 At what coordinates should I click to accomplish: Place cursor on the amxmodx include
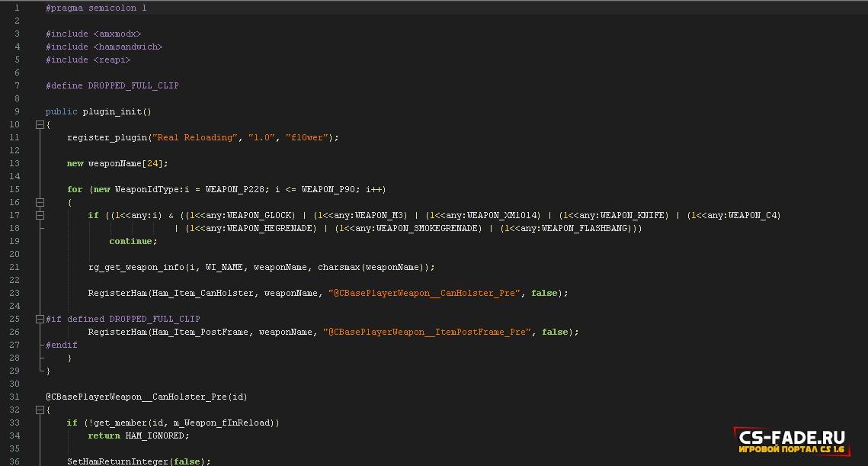click(x=117, y=34)
